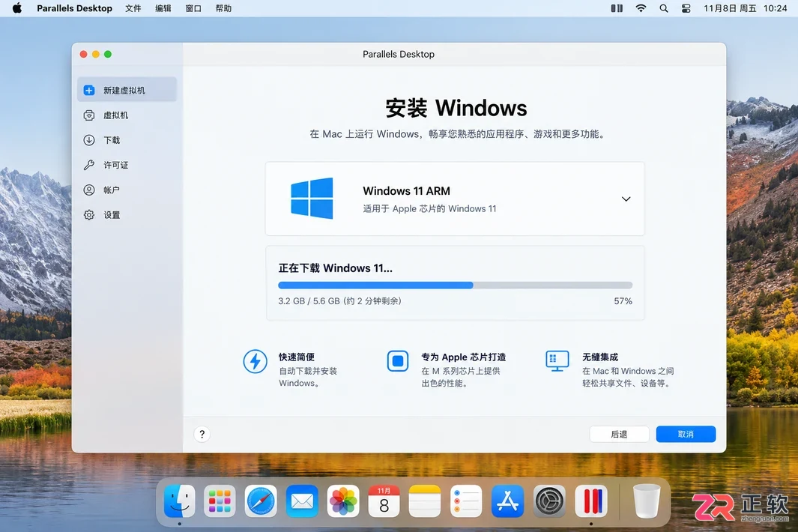Viewport: 798px width, 532px height.
Task: Click the 适用于 Apple 芯片的 Windows 11 subtitle
Action: [429, 209]
